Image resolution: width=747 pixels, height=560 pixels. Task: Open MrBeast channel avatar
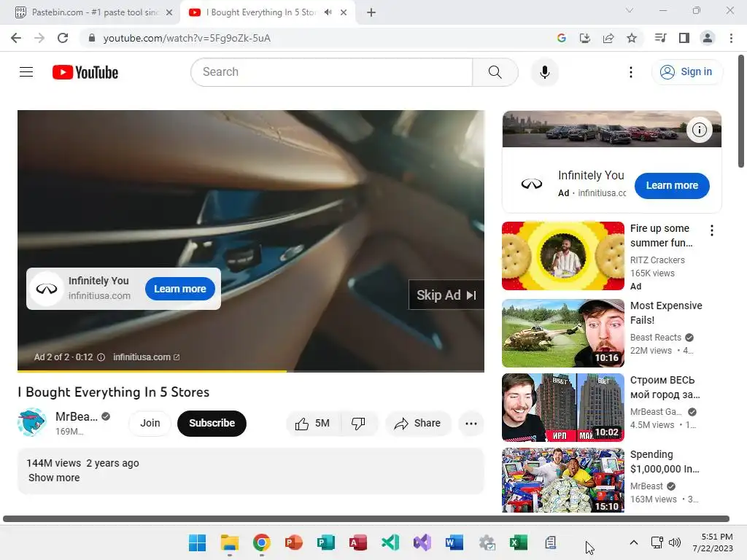point(31,422)
